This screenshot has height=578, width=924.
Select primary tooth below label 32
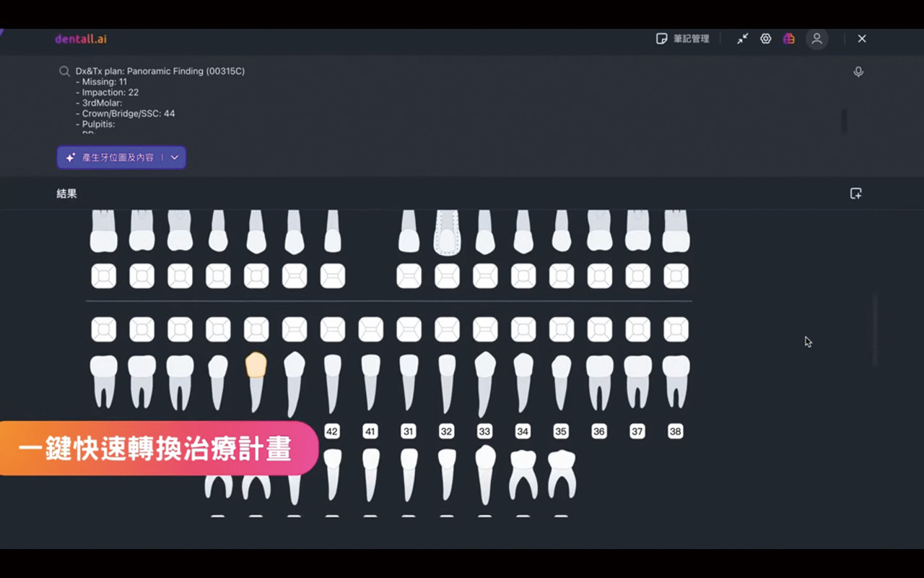tap(447, 475)
